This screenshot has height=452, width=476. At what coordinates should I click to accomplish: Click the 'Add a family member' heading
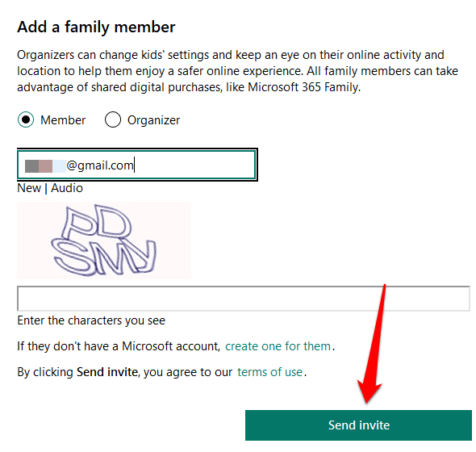96,27
